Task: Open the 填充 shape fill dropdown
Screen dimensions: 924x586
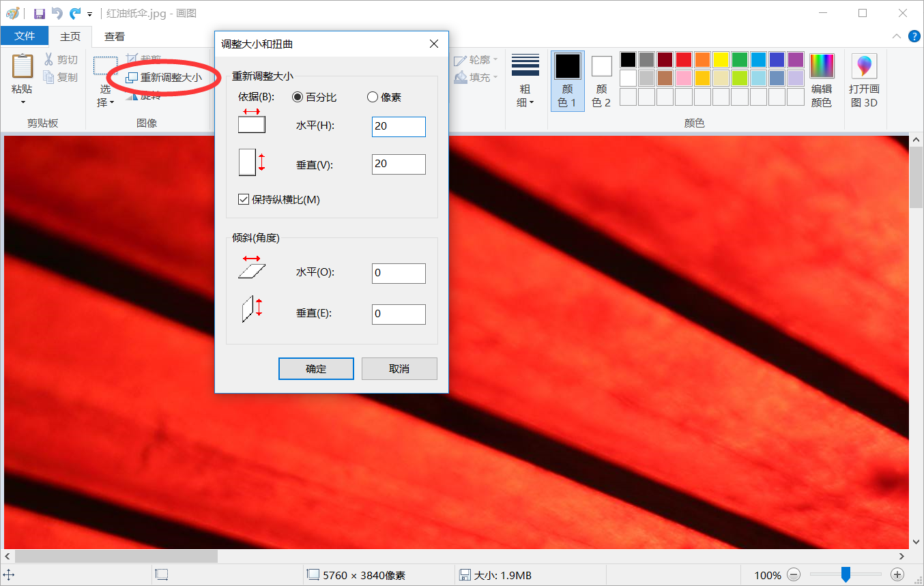Action: (476, 77)
